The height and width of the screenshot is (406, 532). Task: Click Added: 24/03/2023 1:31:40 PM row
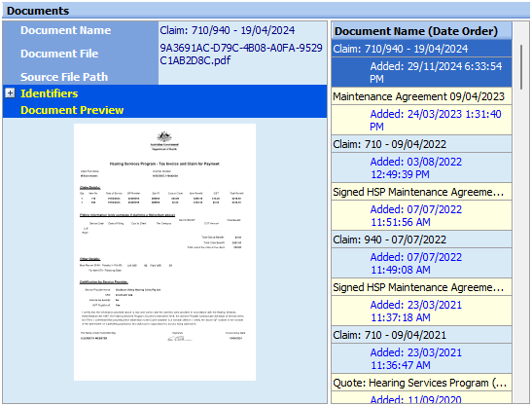422,120
